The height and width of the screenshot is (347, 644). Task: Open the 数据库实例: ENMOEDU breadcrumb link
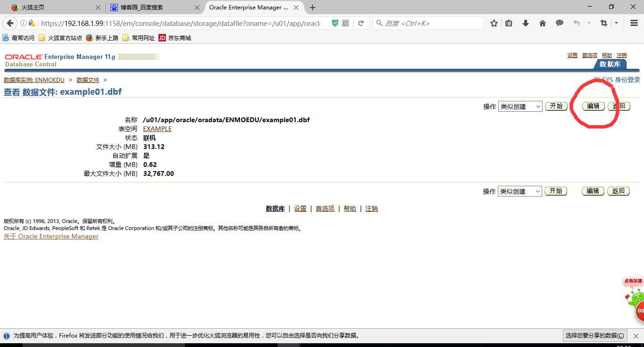(34, 80)
